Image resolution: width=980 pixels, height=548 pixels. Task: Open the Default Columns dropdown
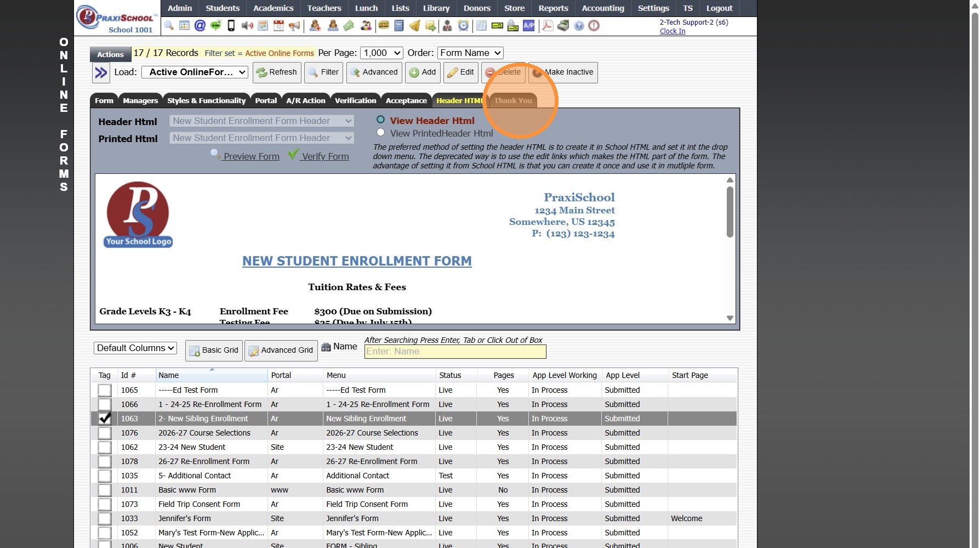(135, 348)
